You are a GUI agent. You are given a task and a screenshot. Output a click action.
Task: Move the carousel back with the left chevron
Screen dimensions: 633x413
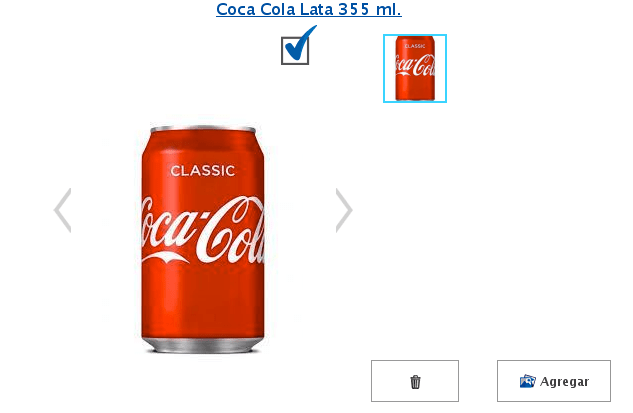[x=63, y=210]
